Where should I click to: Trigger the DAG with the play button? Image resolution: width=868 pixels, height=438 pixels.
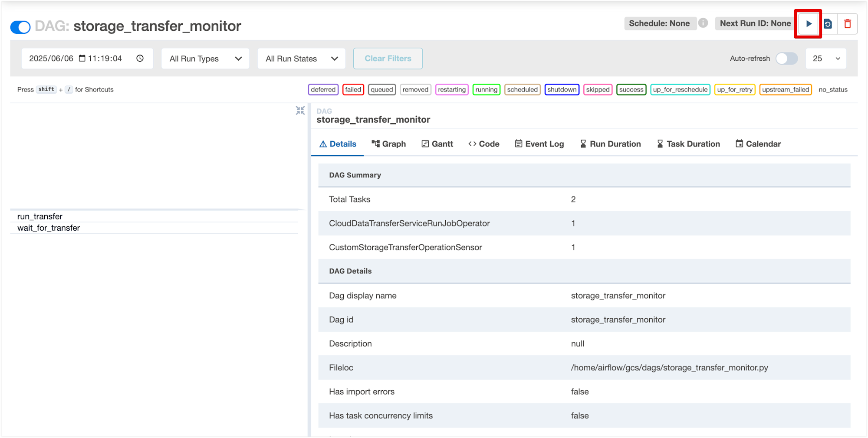(x=808, y=24)
